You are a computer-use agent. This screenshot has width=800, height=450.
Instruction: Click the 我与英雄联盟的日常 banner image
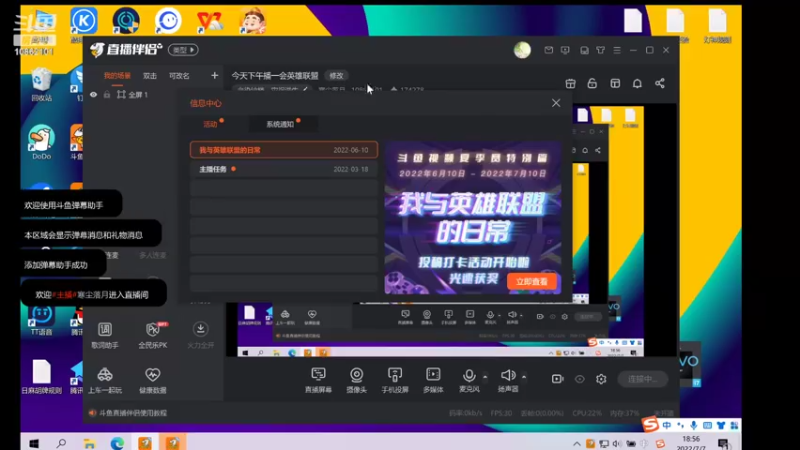click(x=473, y=218)
